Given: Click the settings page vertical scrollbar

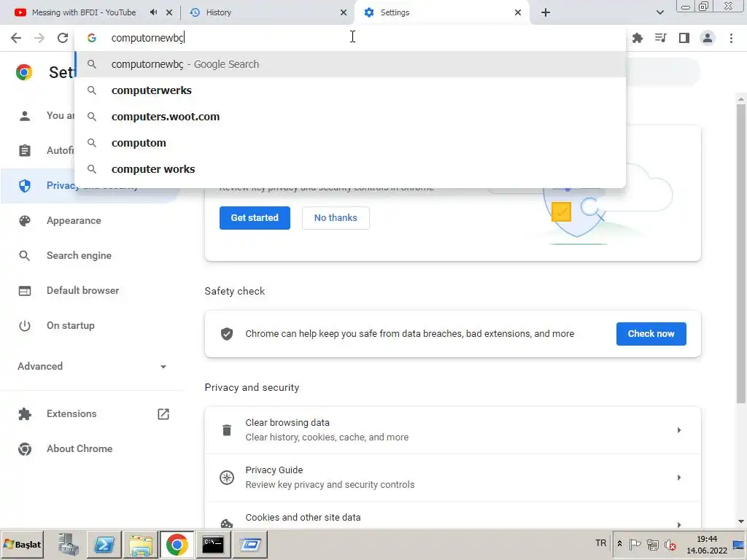Looking at the screenshot, I should [741, 252].
